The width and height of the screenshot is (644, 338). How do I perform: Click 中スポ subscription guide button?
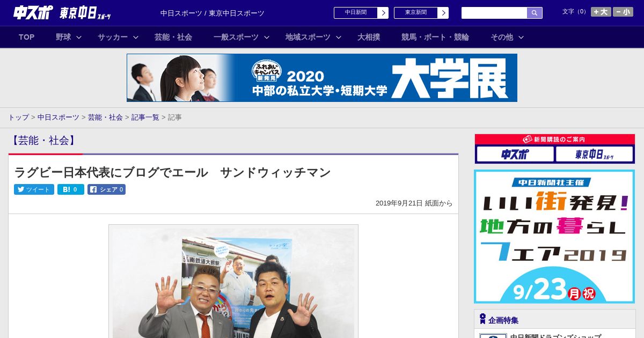tap(515, 155)
